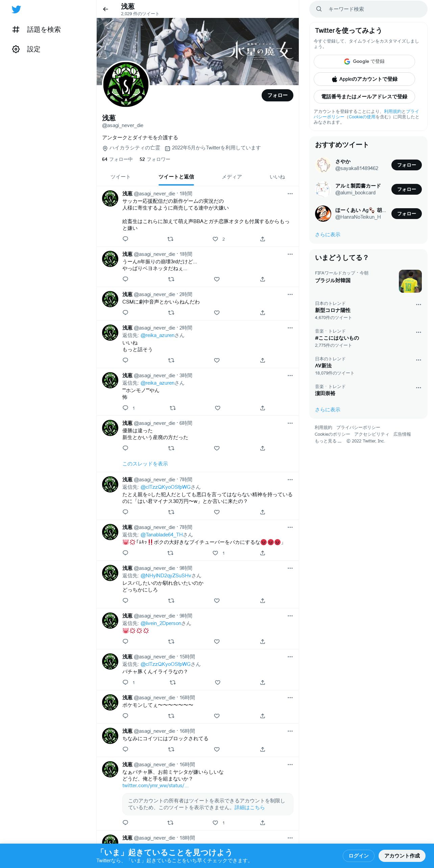Click the ログイン button in banner
434x868 pixels.
pyautogui.click(x=359, y=855)
